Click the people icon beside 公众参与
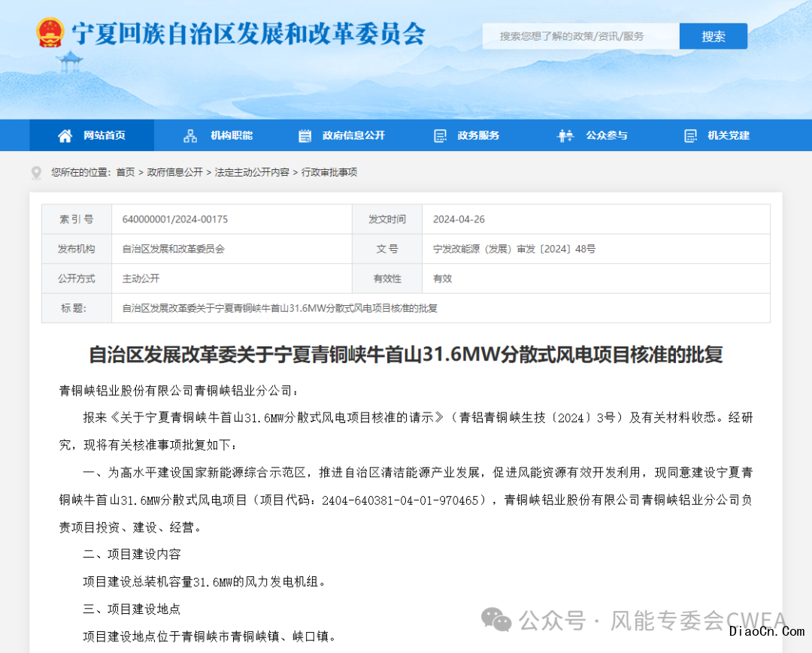The image size is (812, 653). [x=565, y=136]
